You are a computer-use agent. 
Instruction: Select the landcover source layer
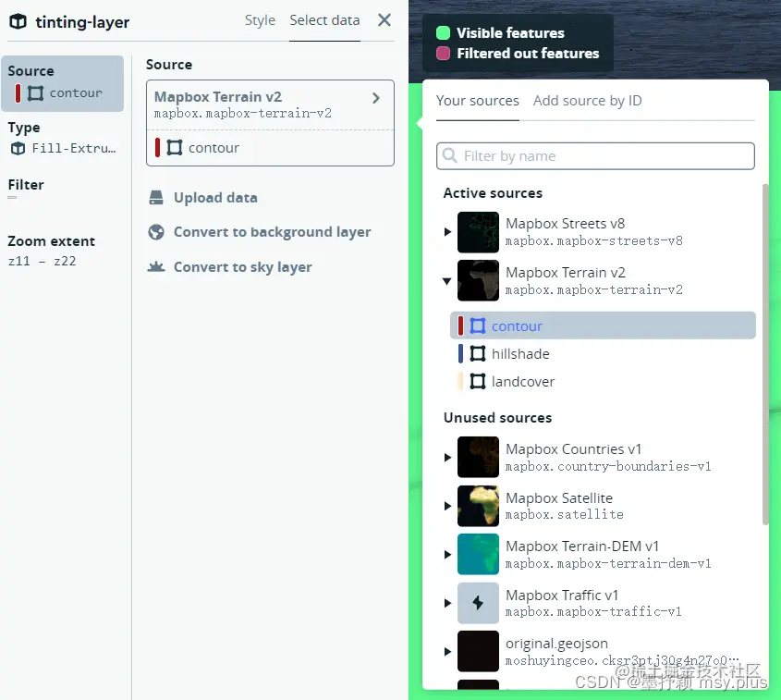(x=603, y=382)
